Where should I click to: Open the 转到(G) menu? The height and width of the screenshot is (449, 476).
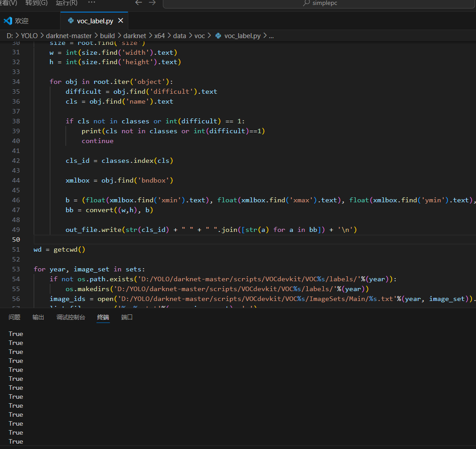36,3
